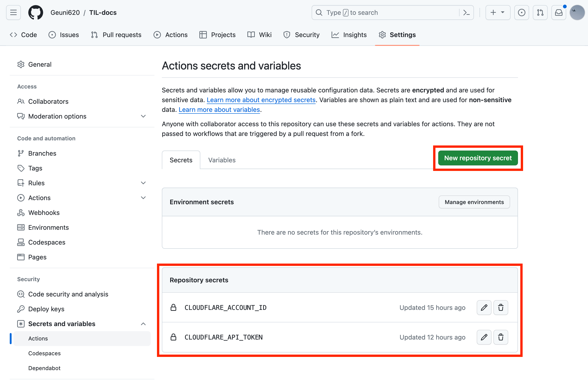Viewport: 588px width, 384px height.
Task: Open the create new plus dropdown
Action: click(x=498, y=12)
